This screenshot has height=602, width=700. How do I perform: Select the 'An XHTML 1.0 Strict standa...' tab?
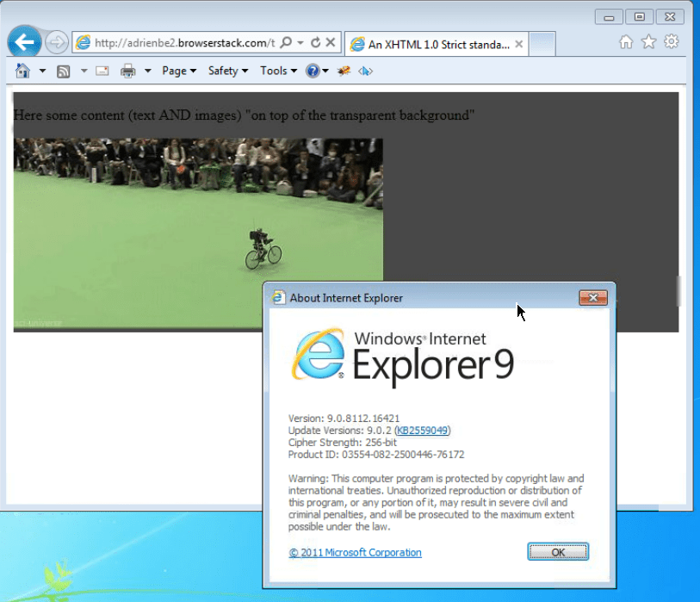pyautogui.click(x=437, y=44)
